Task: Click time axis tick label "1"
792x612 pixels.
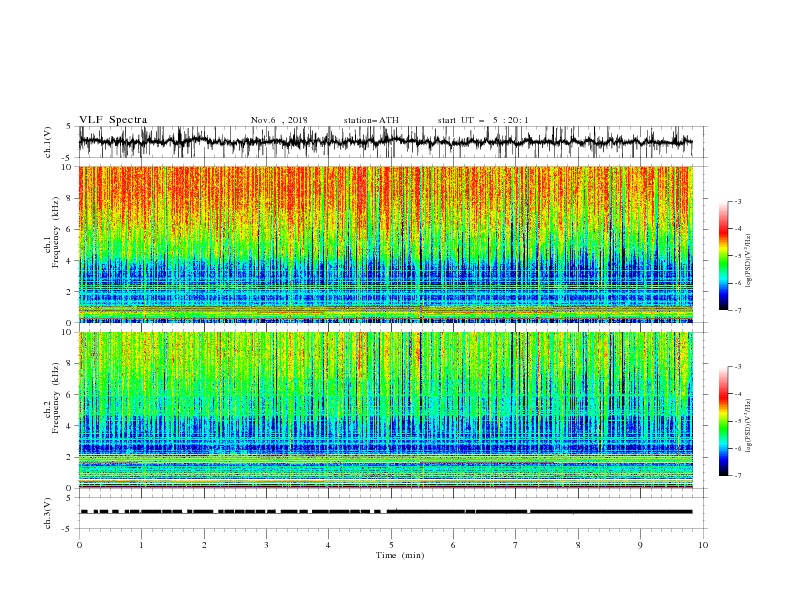Action: click(141, 545)
